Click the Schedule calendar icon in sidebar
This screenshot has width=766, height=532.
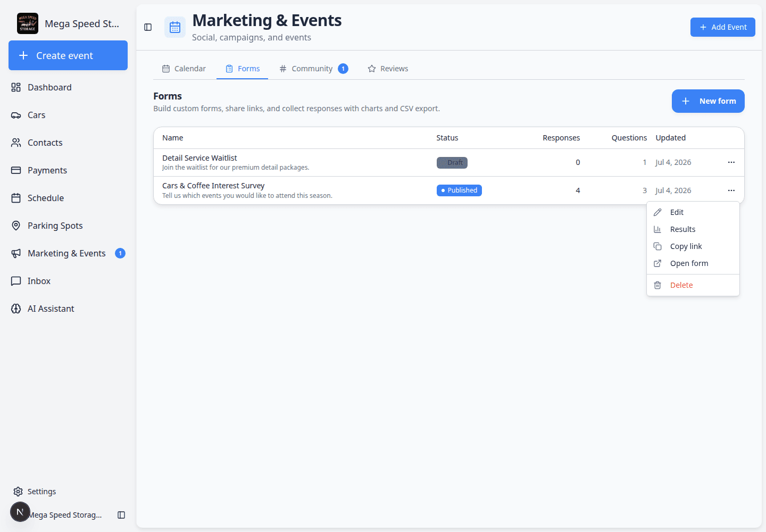click(x=16, y=198)
